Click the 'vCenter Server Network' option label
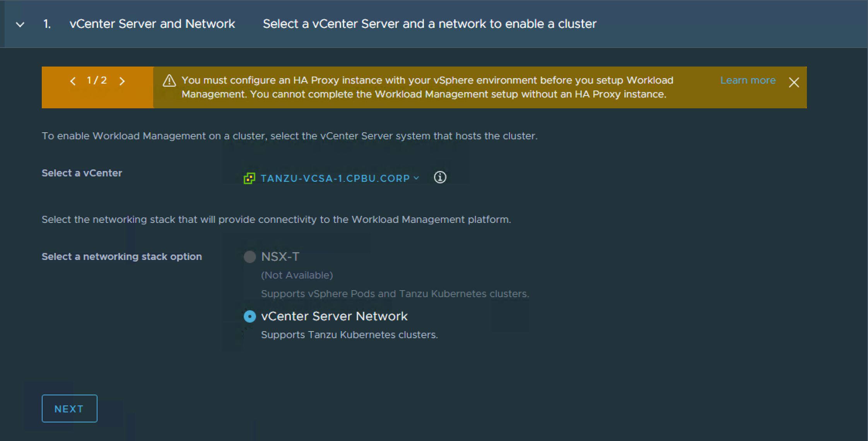The width and height of the screenshot is (868, 441). (x=334, y=316)
